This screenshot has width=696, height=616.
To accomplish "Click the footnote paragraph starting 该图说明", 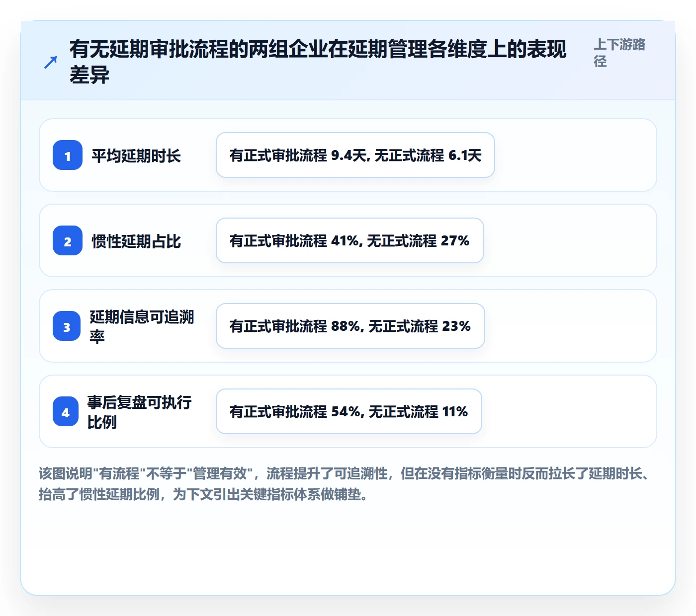I will point(344,484).
